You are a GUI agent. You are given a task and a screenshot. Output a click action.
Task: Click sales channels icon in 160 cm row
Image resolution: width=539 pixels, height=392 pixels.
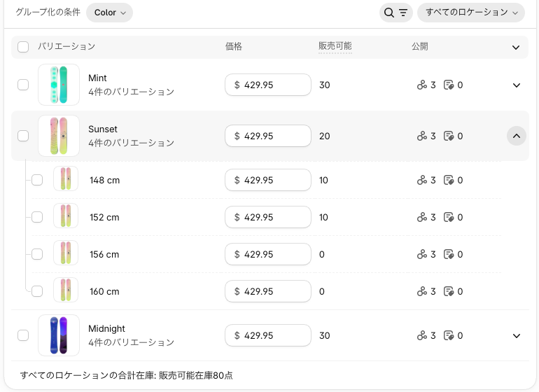(x=422, y=292)
